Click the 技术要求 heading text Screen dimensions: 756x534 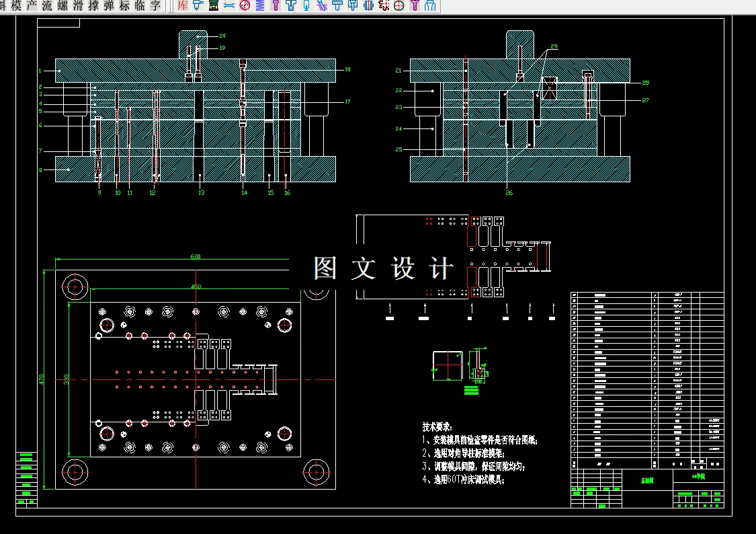(437, 426)
